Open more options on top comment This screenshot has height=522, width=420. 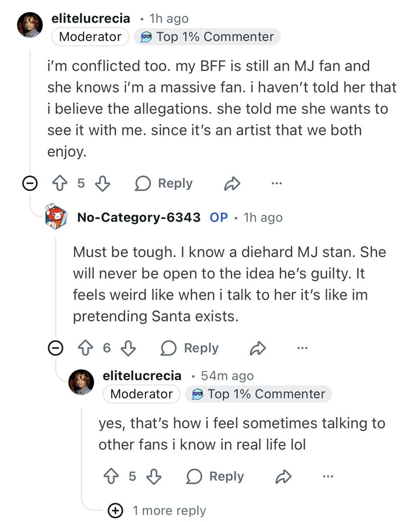(x=277, y=184)
